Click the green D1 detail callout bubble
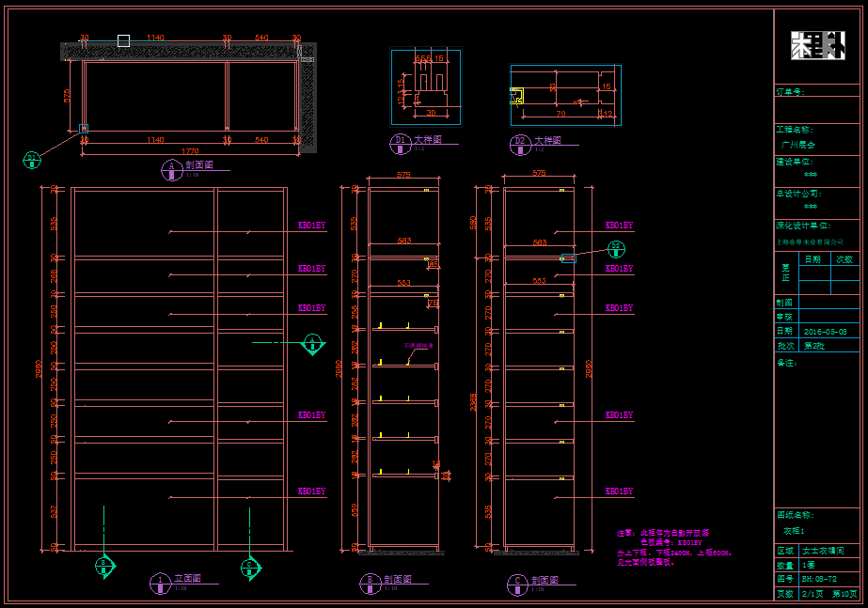868x608 pixels. click(32, 159)
